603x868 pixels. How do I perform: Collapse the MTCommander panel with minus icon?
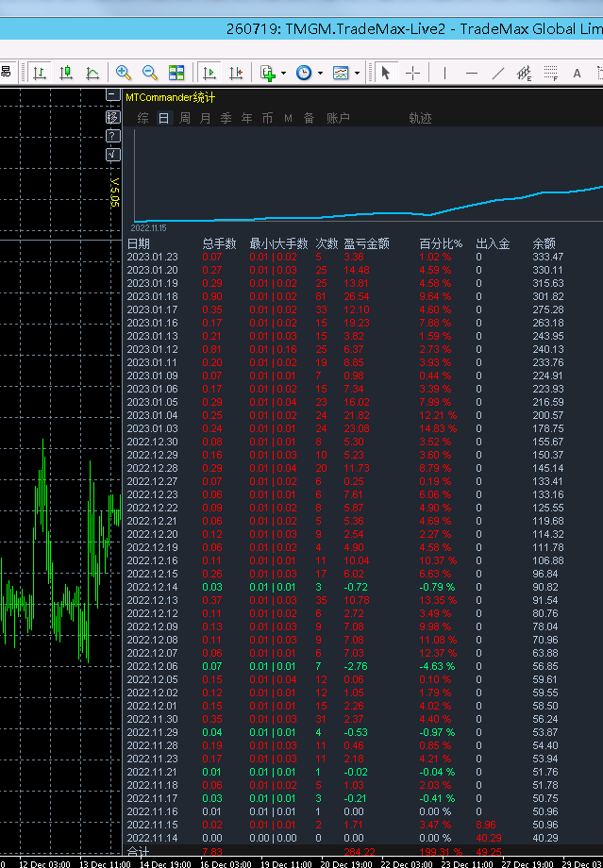[113, 94]
